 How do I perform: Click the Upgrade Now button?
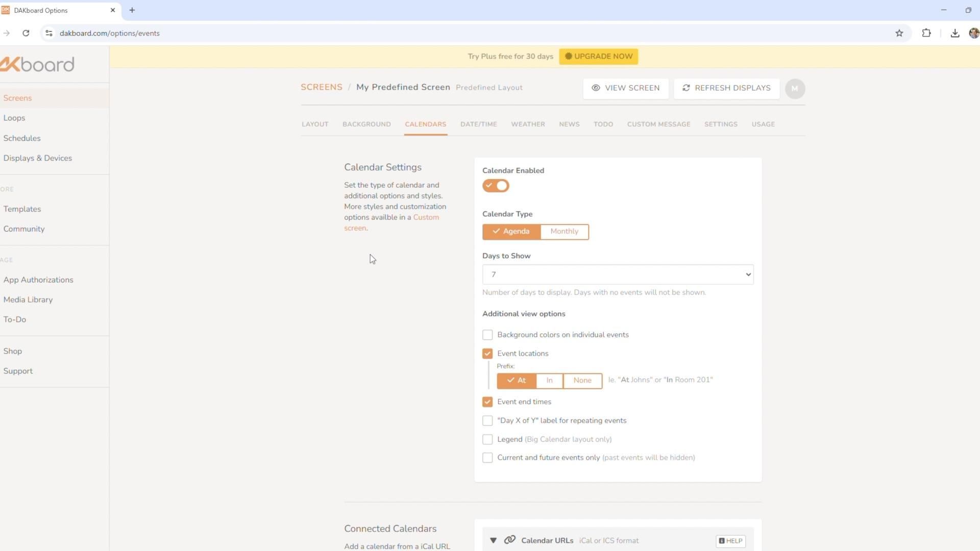point(598,57)
